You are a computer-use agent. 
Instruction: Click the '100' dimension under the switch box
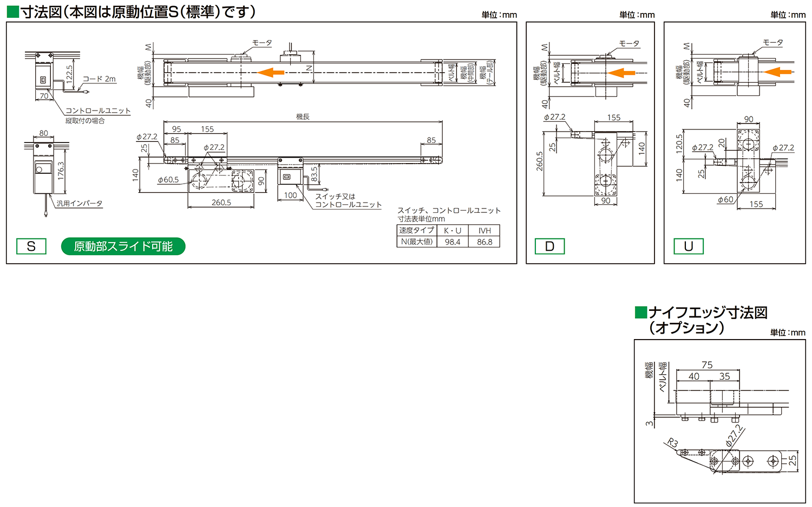coord(291,196)
